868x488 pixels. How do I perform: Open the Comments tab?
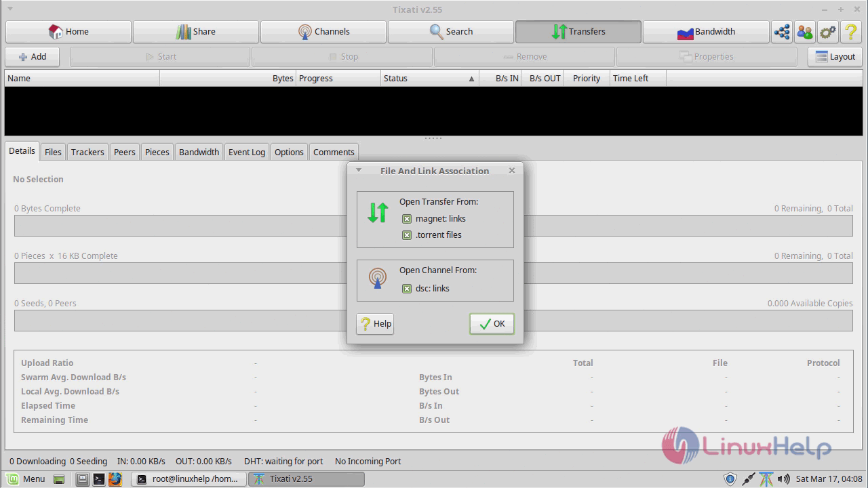coord(334,152)
